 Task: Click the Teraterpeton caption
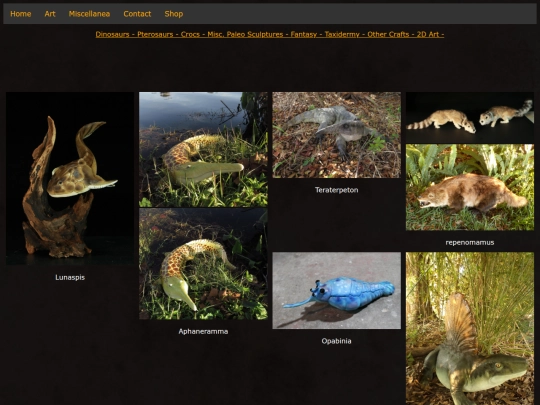click(336, 190)
